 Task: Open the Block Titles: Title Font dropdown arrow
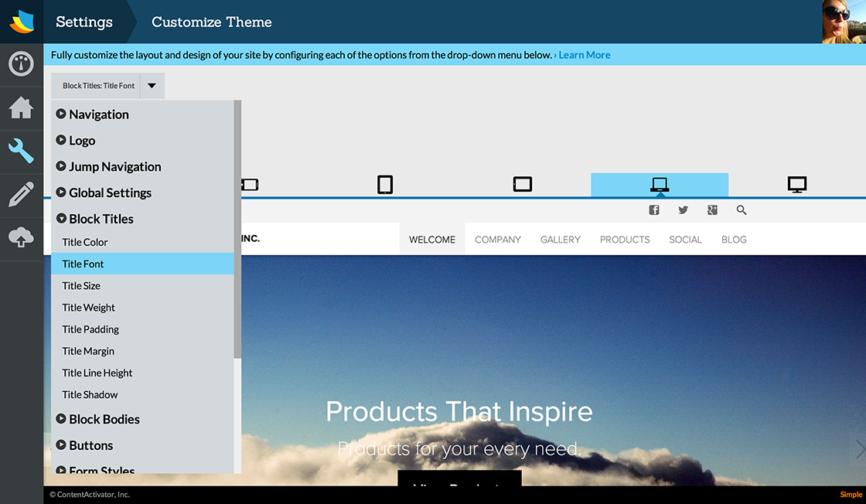tap(152, 86)
